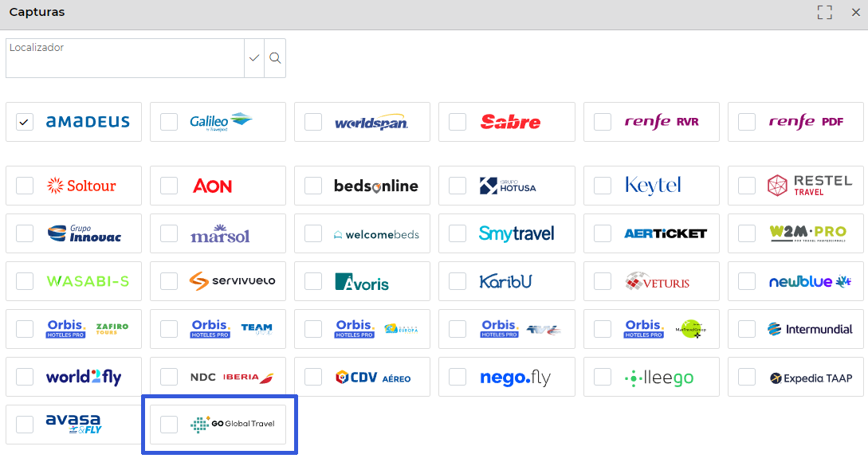Image resolution: width=868 pixels, height=466 pixels.
Task: Click the Renfe RVR logo
Action: coord(662,122)
